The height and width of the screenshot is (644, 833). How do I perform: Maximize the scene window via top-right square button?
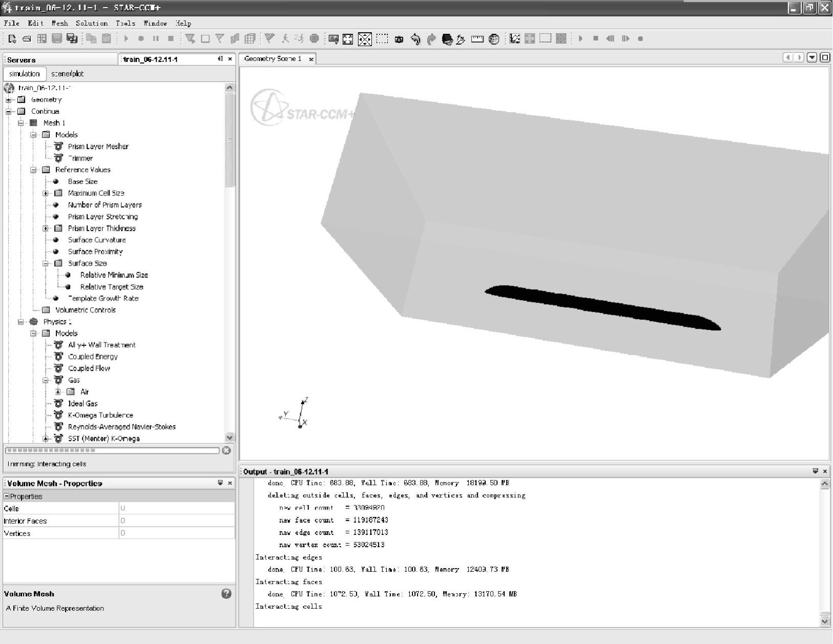coord(825,57)
